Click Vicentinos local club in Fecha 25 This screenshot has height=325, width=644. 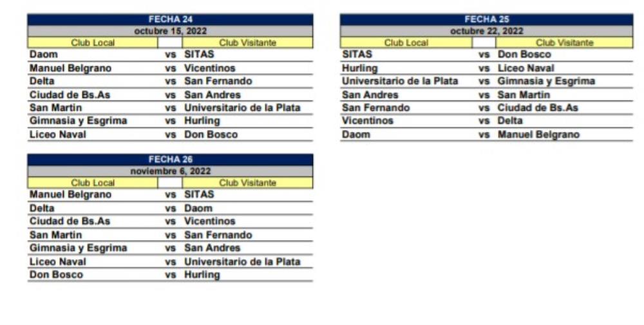point(368,121)
